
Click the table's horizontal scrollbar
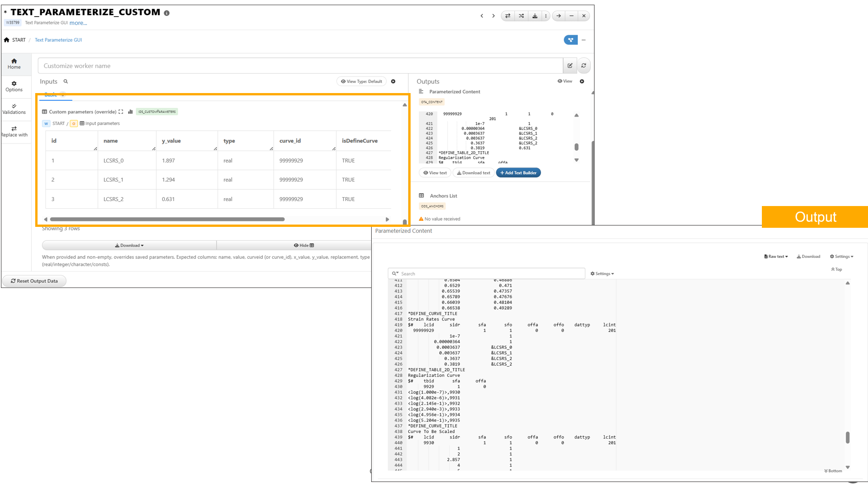pos(167,219)
